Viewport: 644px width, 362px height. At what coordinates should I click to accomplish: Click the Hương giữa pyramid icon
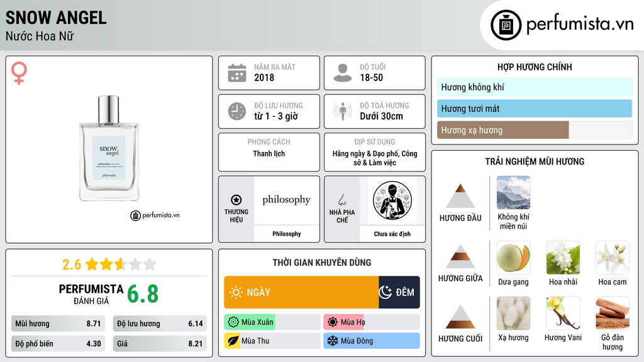click(x=460, y=256)
